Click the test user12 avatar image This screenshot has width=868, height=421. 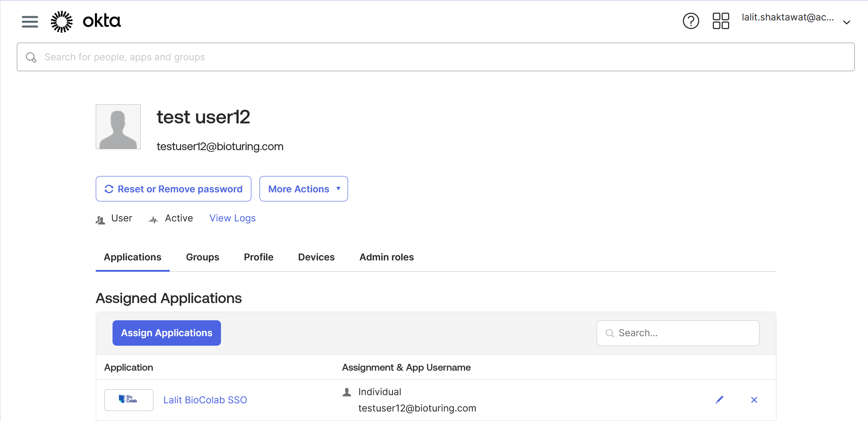pos(118,127)
